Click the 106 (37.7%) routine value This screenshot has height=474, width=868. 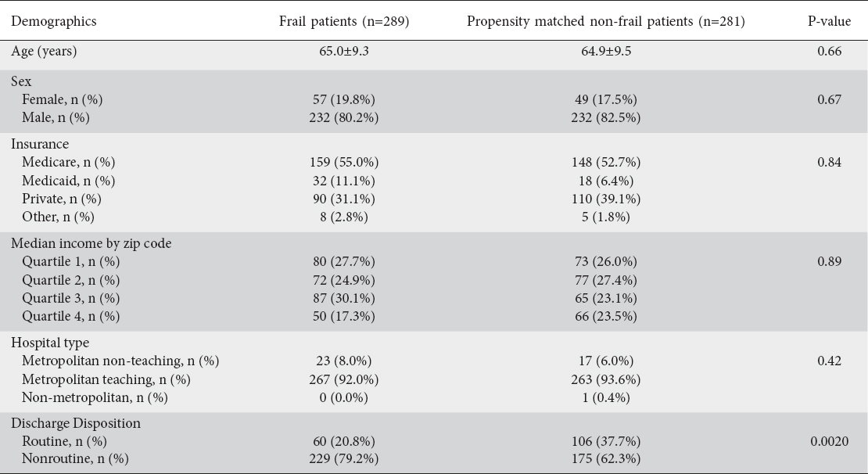[605, 441]
